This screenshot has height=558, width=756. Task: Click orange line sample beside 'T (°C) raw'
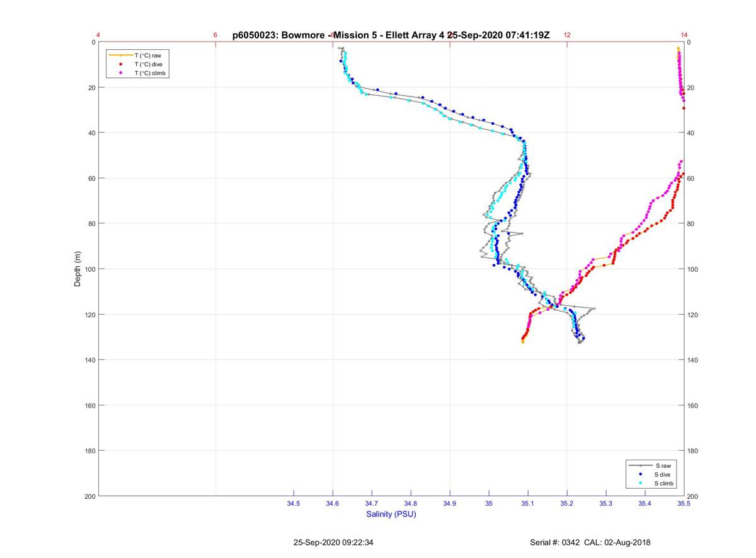point(120,55)
